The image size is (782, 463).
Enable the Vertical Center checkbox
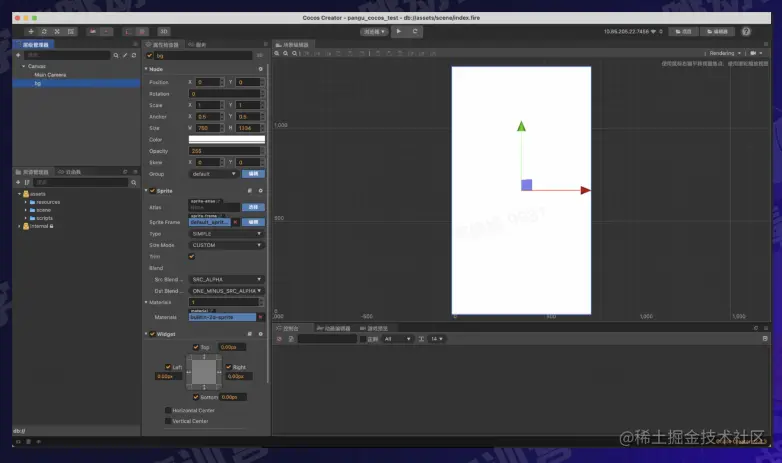[x=168, y=421]
